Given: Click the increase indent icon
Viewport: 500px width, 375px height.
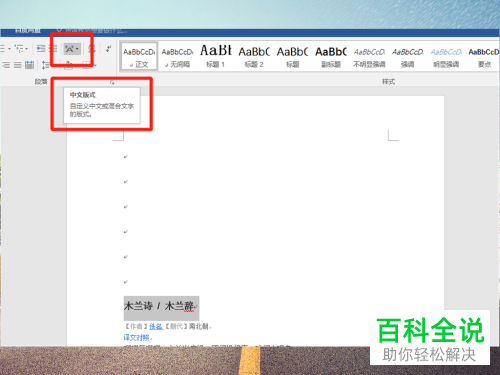Looking at the screenshot, I should pos(53,49).
